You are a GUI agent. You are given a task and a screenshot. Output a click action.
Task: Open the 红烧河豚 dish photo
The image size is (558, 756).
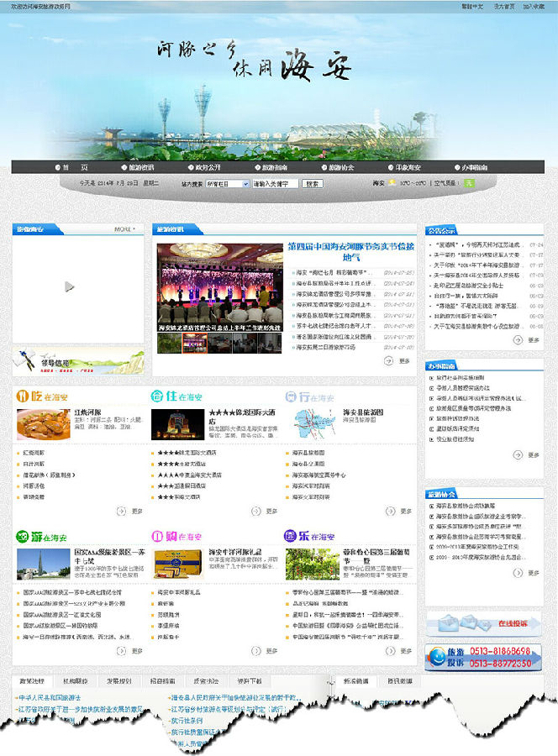click(x=44, y=424)
